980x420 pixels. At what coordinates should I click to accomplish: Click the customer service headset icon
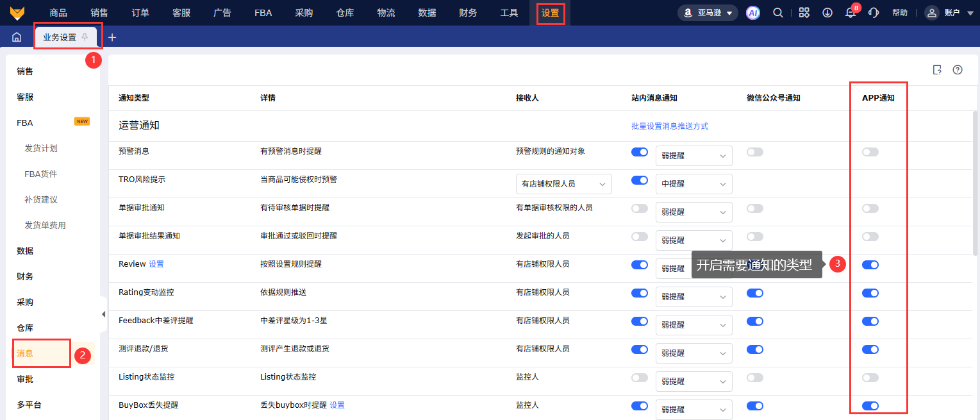[873, 13]
